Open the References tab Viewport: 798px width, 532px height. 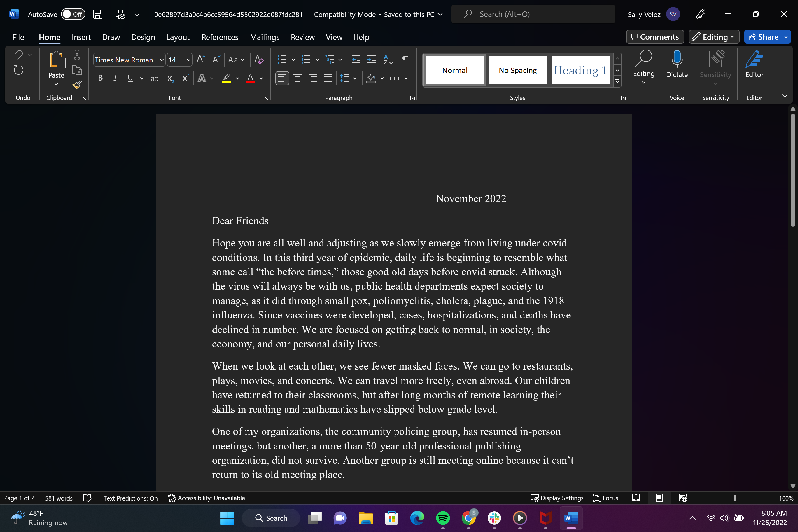pos(220,37)
